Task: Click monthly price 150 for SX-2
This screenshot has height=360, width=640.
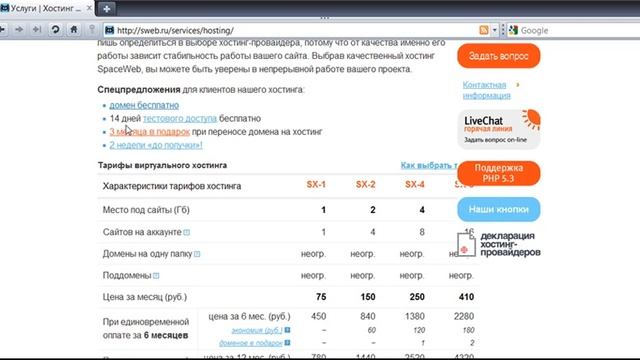Action: (368, 297)
